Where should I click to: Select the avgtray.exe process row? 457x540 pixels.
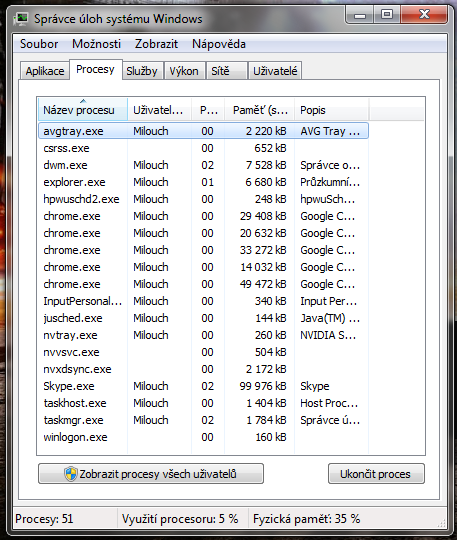pos(203,131)
